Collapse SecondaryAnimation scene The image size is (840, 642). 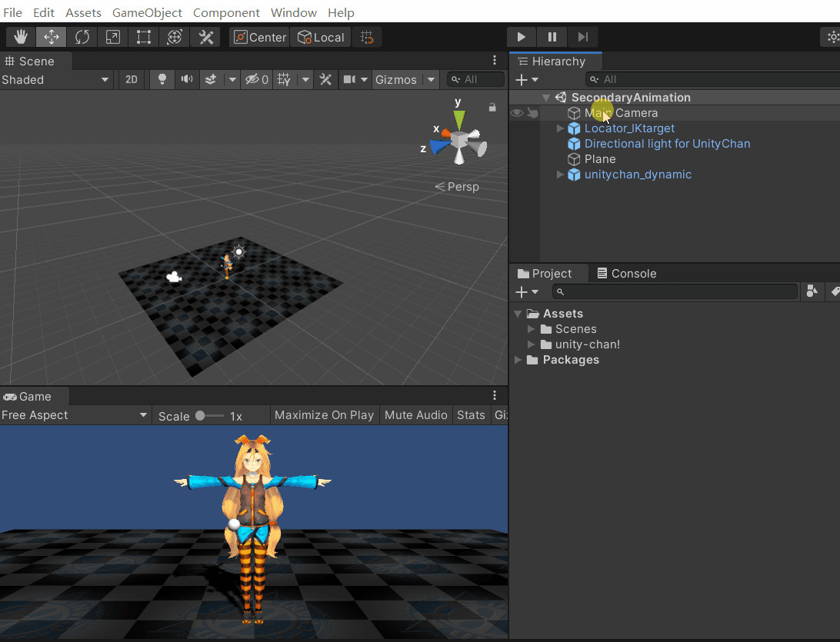click(546, 98)
